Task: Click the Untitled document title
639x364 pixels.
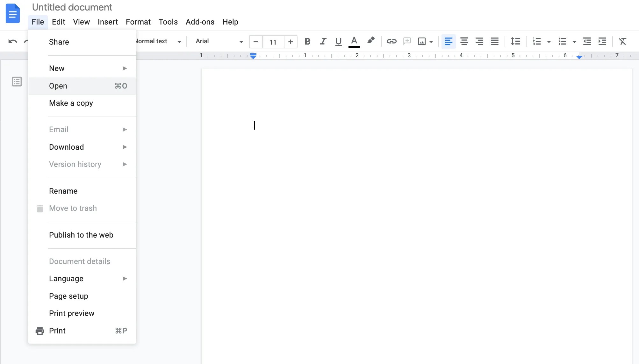Action: click(72, 7)
